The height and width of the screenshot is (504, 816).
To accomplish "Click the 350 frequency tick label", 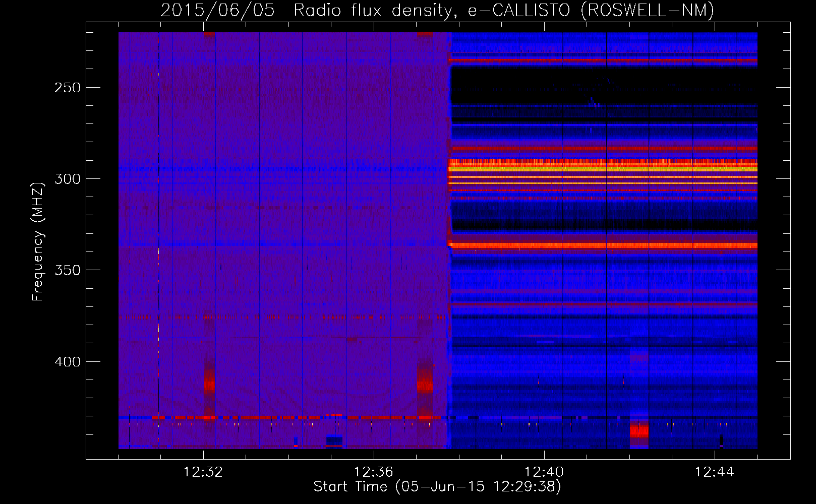I will pyautogui.click(x=68, y=270).
